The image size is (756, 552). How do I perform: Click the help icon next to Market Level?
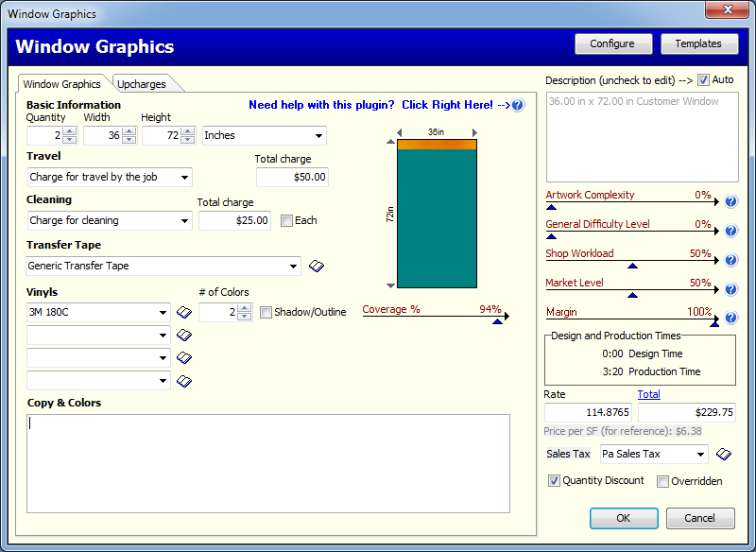pos(730,289)
